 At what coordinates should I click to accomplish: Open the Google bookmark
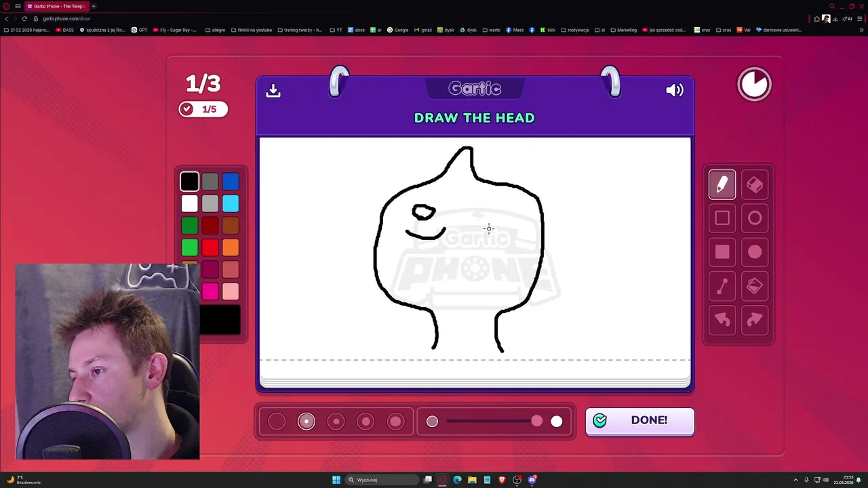(398, 30)
